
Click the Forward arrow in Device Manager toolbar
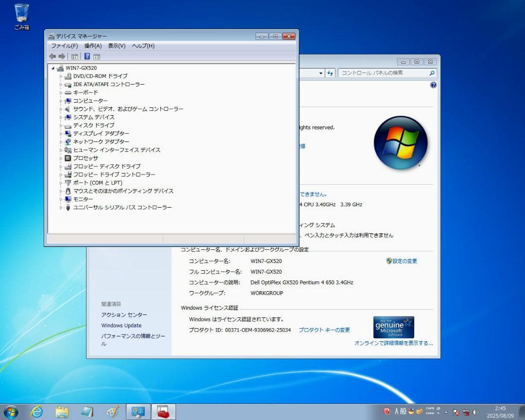click(61, 56)
